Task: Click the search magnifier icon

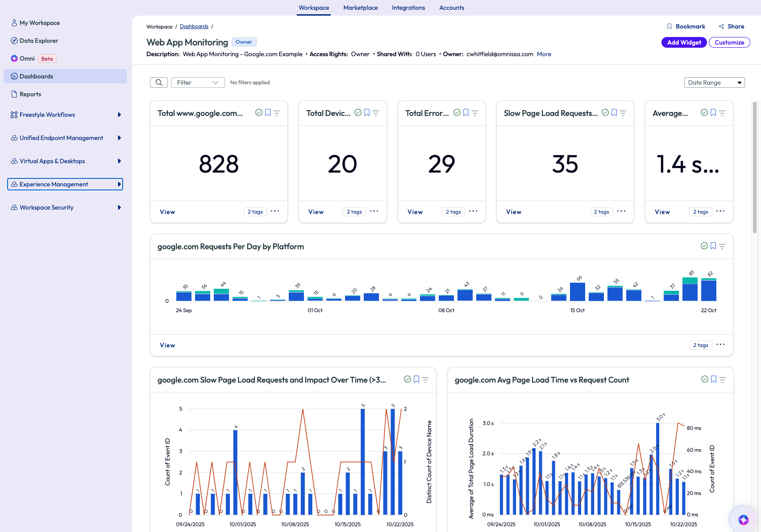Action: [x=159, y=82]
